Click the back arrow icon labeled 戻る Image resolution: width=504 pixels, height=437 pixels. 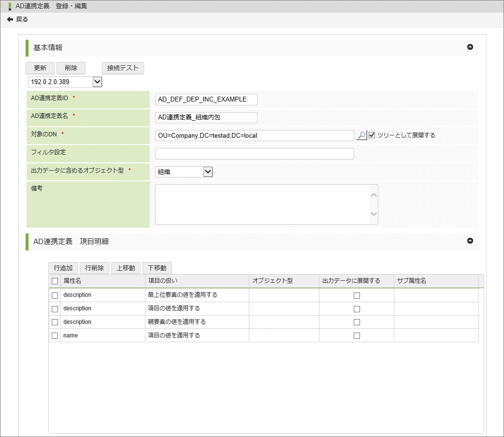click(10, 19)
